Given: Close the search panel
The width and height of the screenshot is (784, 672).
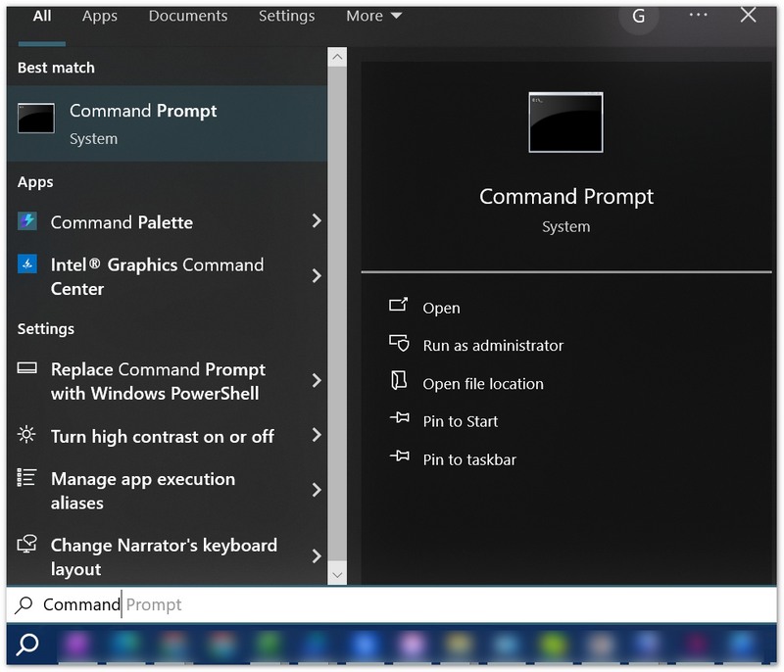Looking at the screenshot, I should point(748,15).
